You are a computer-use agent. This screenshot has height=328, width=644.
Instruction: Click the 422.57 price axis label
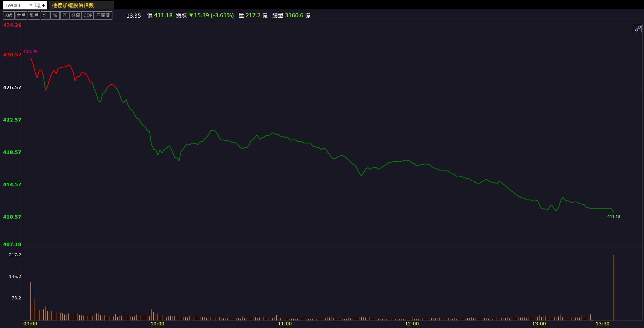(x=12, y=120)
